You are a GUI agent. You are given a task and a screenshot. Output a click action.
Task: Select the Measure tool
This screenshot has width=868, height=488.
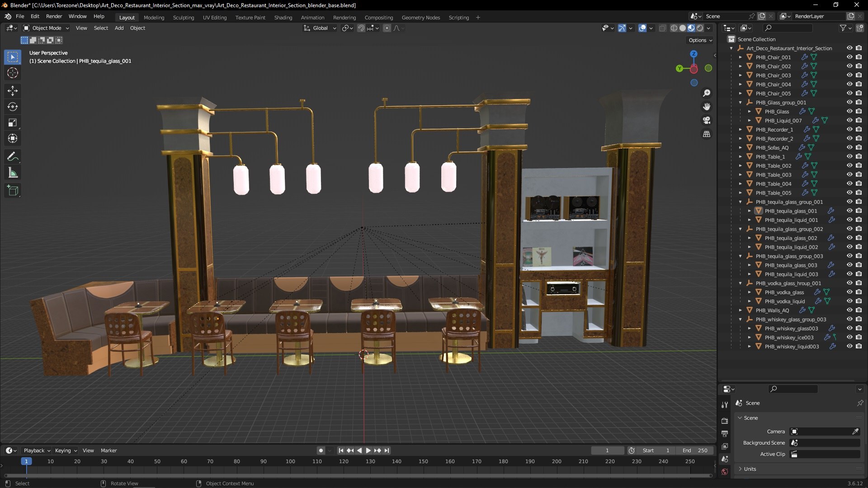[13, 173]
